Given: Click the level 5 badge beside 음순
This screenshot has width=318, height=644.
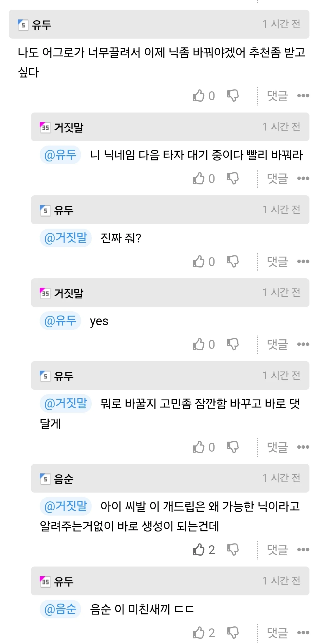Looking at the screenshot, I should tap(45, 479).
